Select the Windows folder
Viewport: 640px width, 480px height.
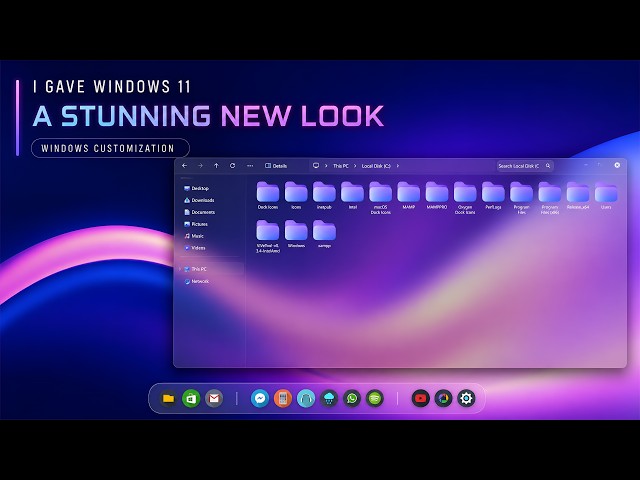296,234
